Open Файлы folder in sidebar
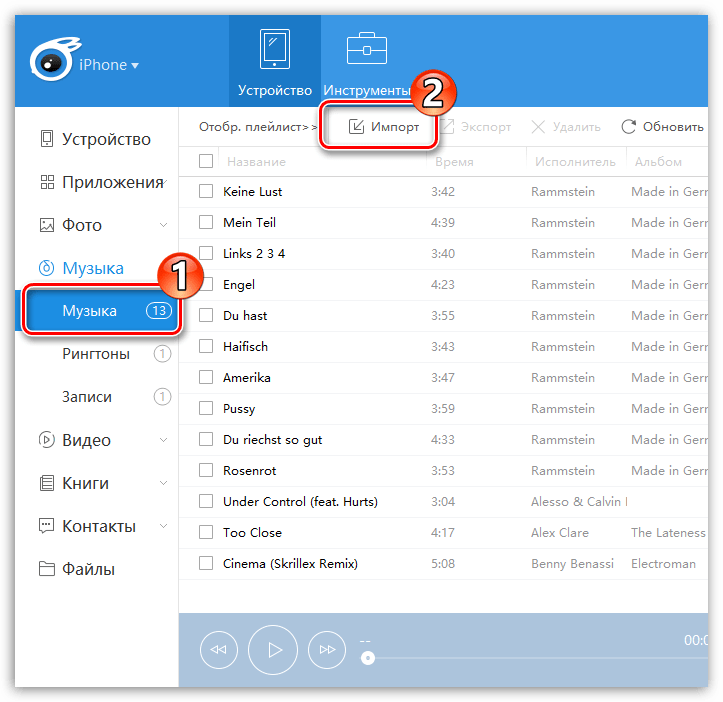The image size is (723, 702). pyautogui.click(x=88, y=569)
